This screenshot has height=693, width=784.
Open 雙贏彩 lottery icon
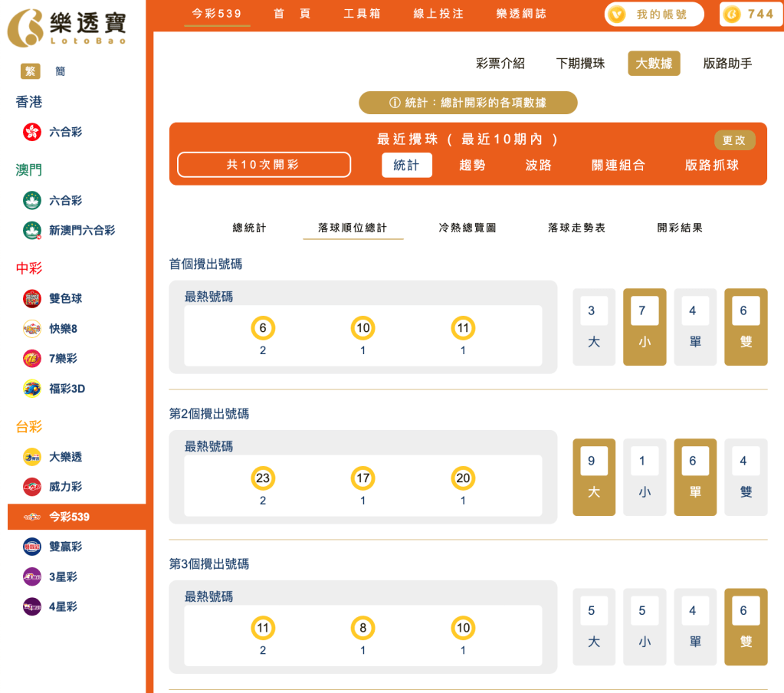point(32,547)
